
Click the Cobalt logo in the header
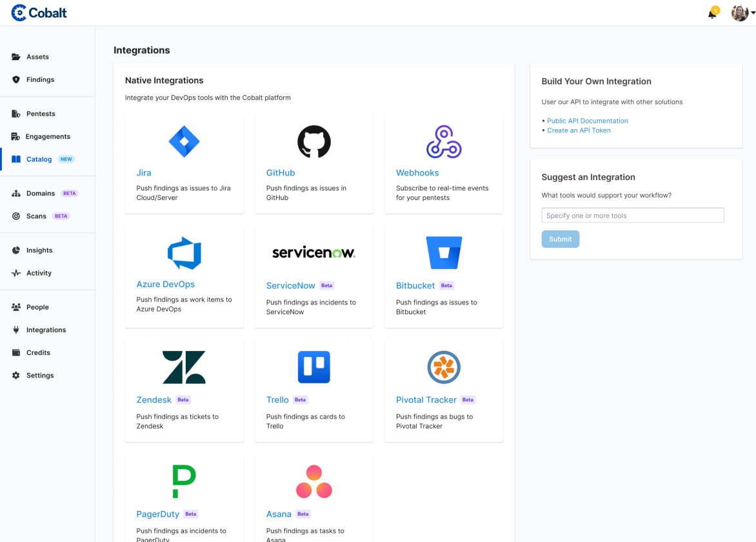coord(39,12)
